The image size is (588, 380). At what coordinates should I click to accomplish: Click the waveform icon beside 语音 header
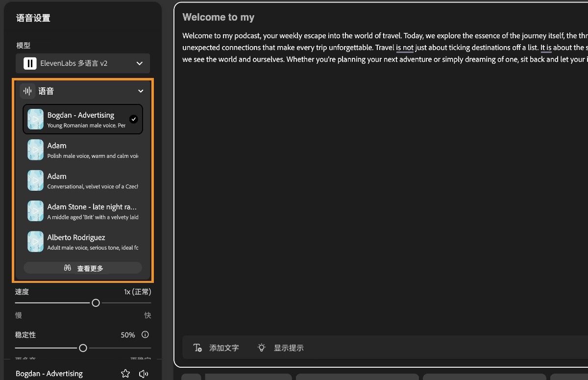(x=27, y=91)
